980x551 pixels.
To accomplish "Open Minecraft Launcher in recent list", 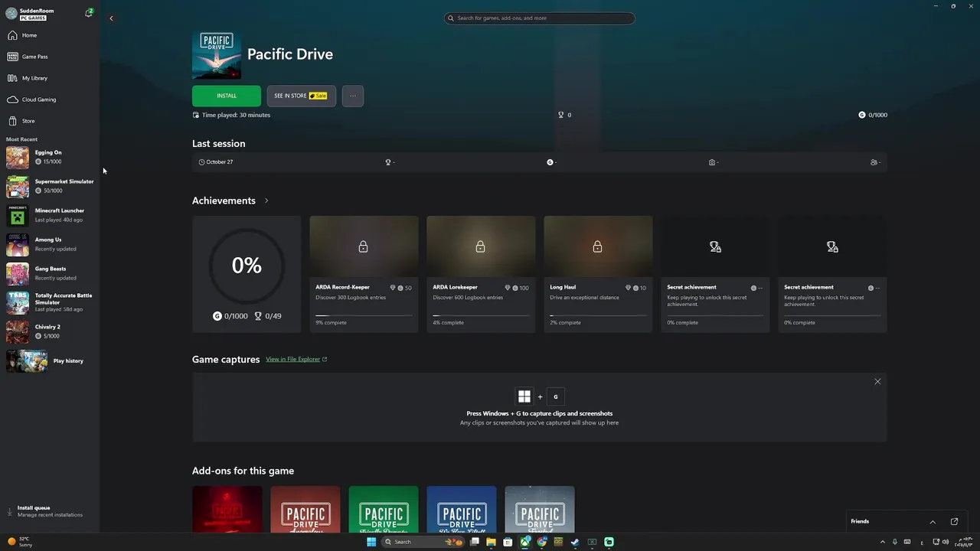I will tap(50, 216).
